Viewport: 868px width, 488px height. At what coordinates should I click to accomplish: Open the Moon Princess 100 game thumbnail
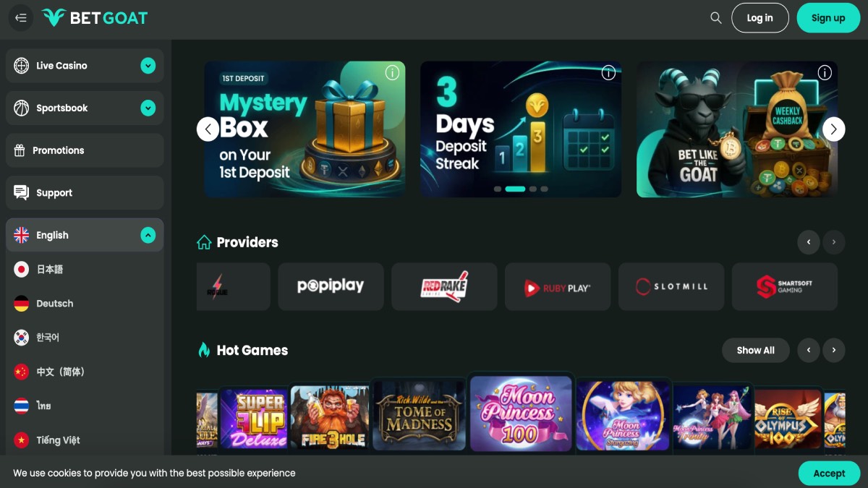(520, 413)
